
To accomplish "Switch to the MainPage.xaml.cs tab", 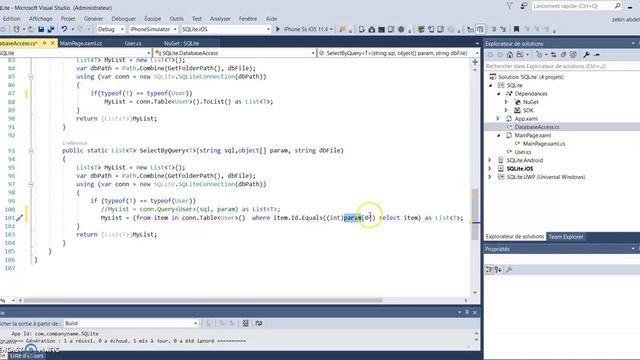I will [81, 43].
